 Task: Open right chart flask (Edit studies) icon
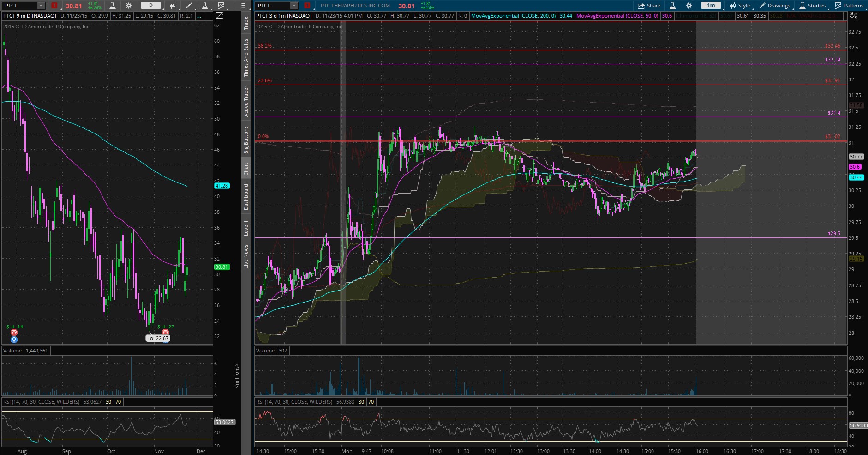[672, 6]
